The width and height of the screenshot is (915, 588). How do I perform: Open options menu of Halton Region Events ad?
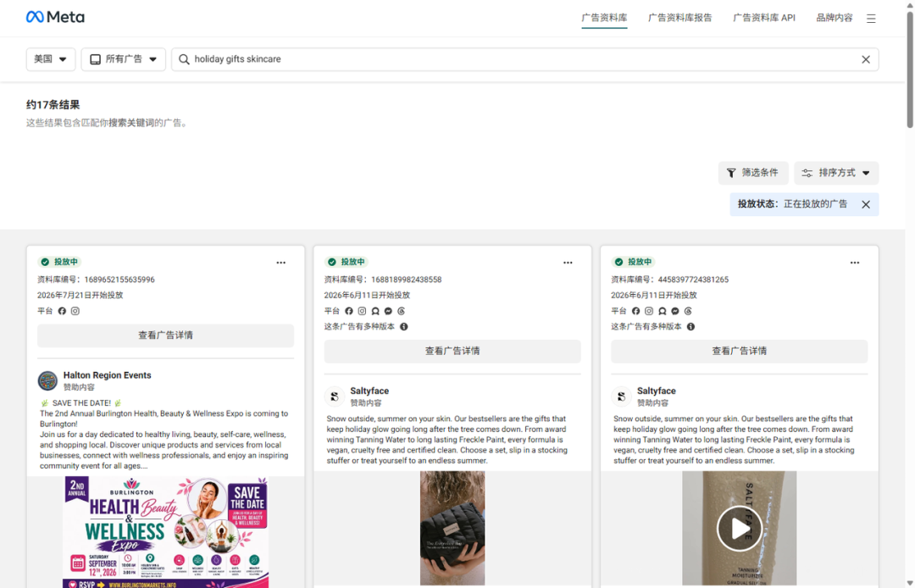click(280, 263)
